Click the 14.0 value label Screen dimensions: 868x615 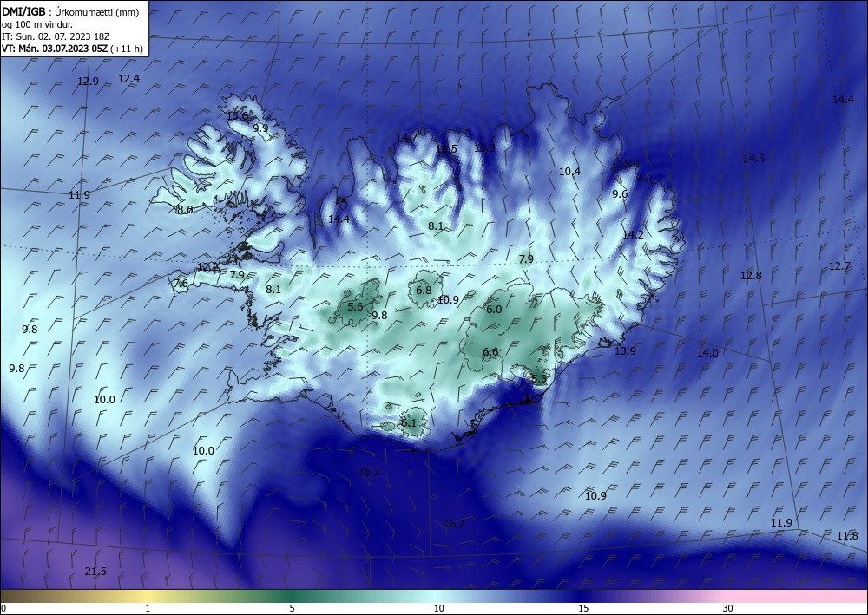coord(707,352)
